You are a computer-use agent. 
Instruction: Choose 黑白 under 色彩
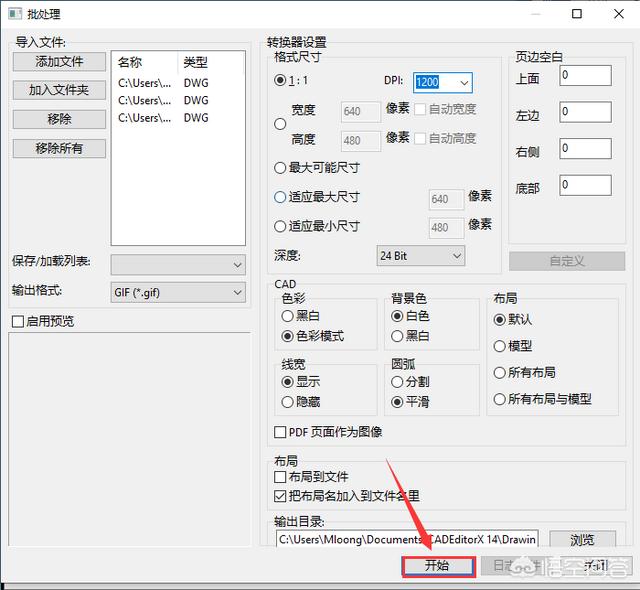[x=289, y=316]
